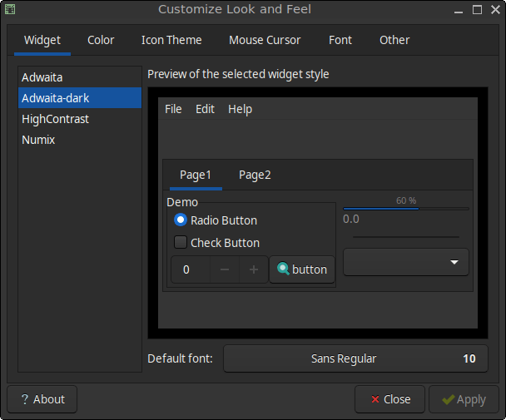Click into the spin box value field
The height and width of the screenshot is (420, 506).
(191, 269)
